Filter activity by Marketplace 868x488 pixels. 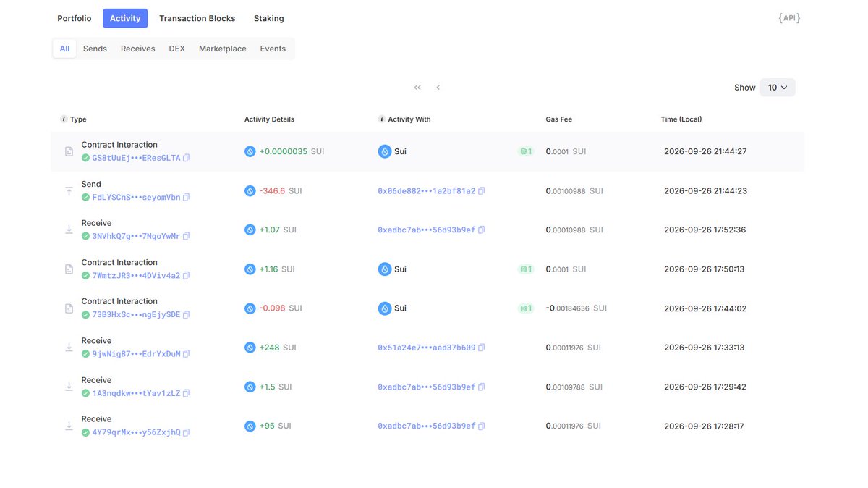223,49
